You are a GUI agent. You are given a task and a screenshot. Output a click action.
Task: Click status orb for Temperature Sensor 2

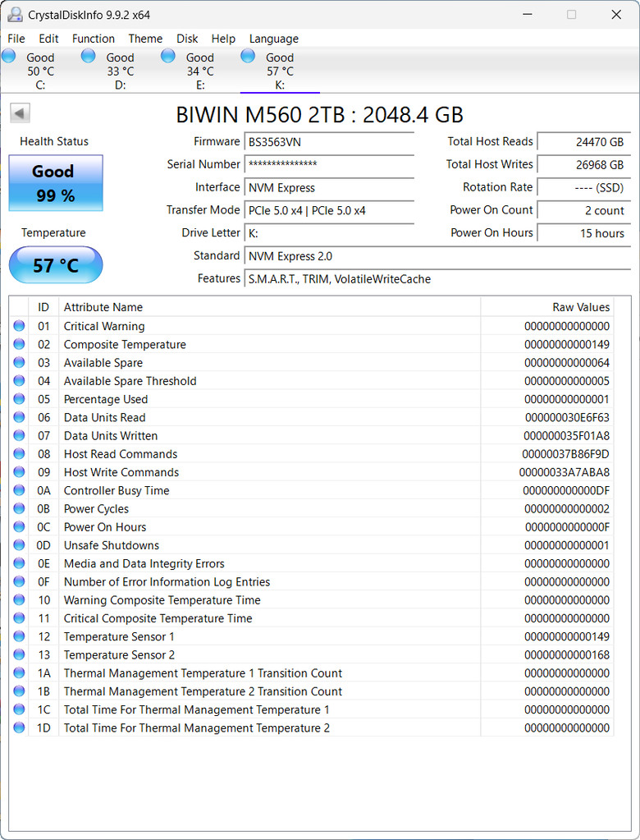tap(19, 654)
